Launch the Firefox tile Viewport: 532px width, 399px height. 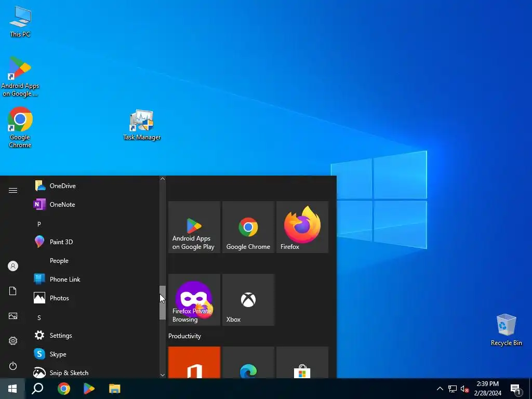pos(302,227)
